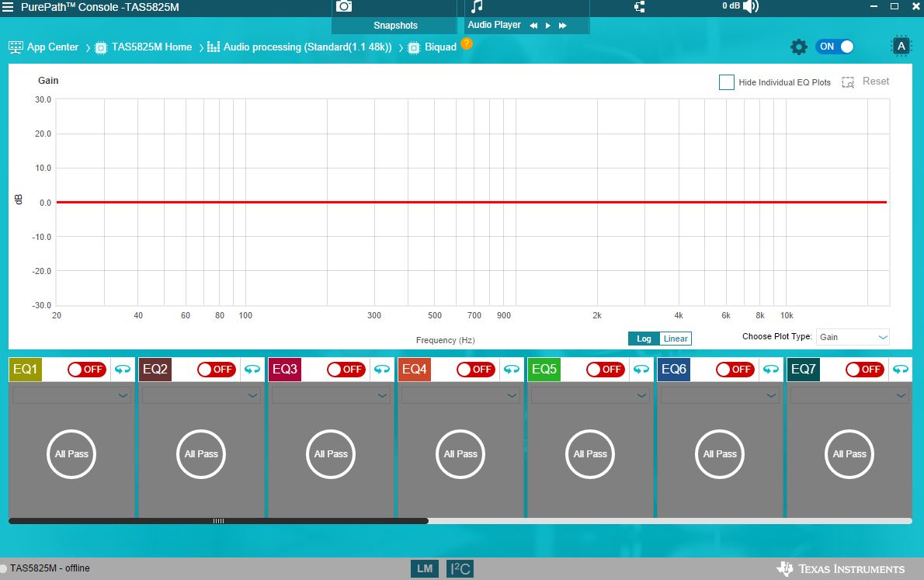
Task: Play audio in Audio Player
Action: point(548,26)
